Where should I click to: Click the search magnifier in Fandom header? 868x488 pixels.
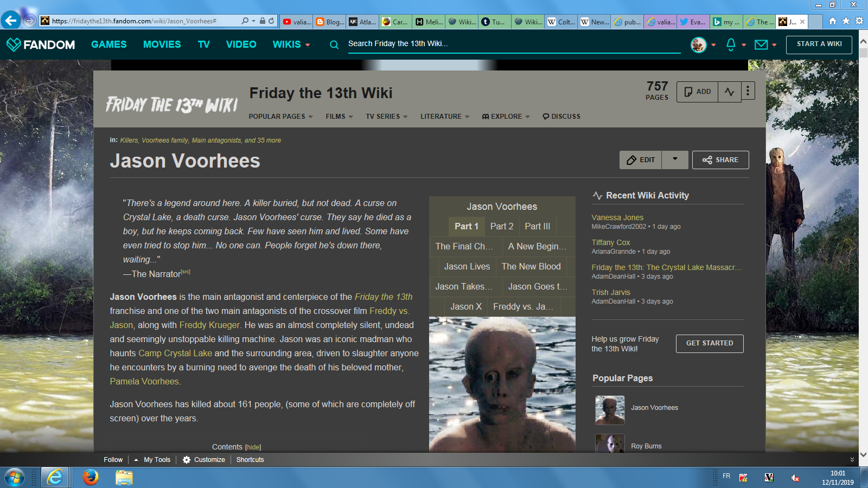click(x=334, y=44)
